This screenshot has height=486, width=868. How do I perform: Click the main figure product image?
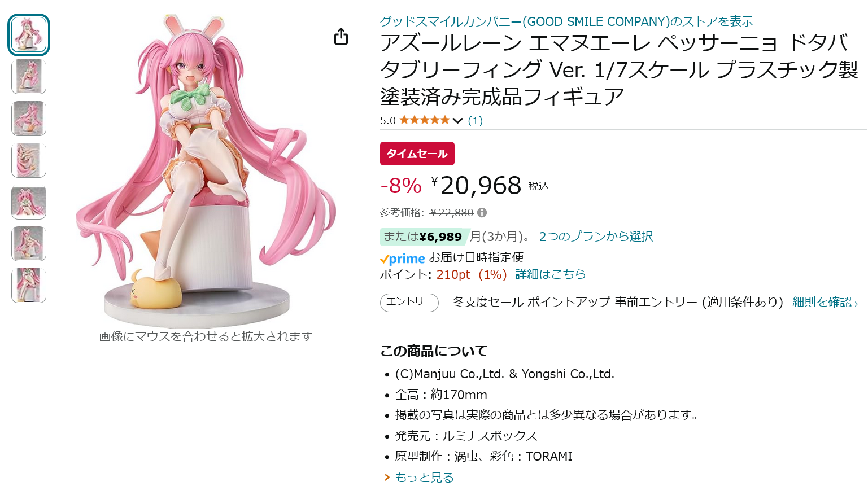206,169
